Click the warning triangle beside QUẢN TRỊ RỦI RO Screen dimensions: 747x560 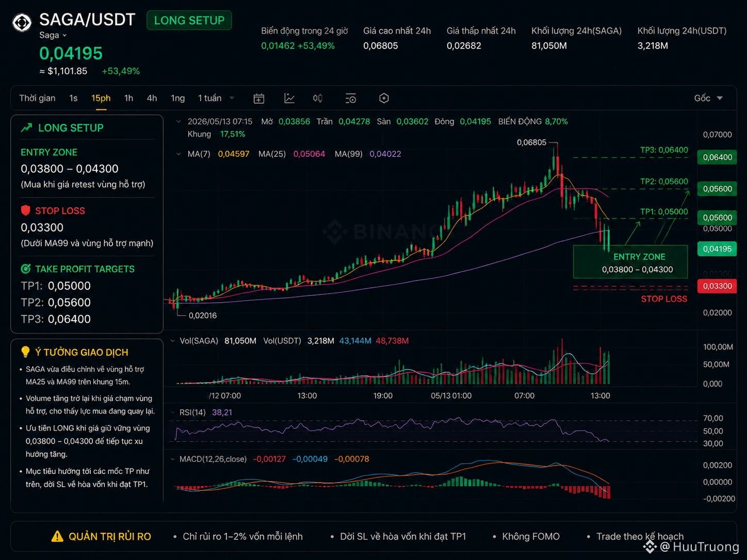point(57,536)
